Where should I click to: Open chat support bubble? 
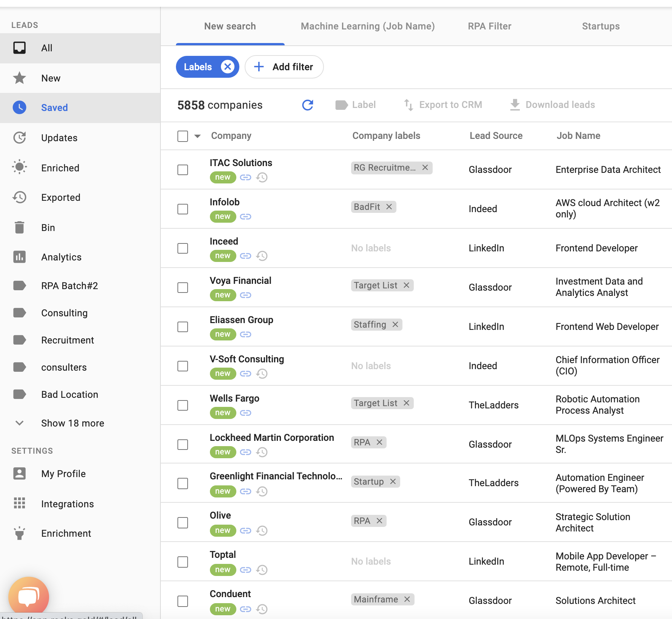tap(29, 596)
